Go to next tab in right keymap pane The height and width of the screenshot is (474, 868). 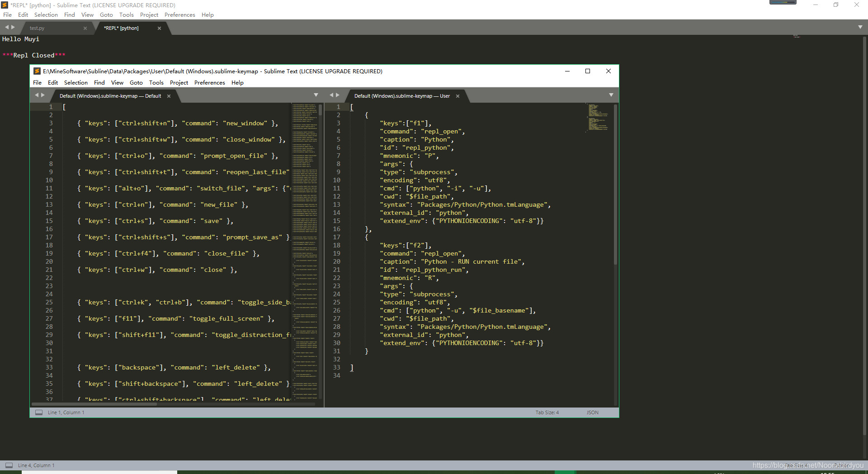click(x=338, y=95)
